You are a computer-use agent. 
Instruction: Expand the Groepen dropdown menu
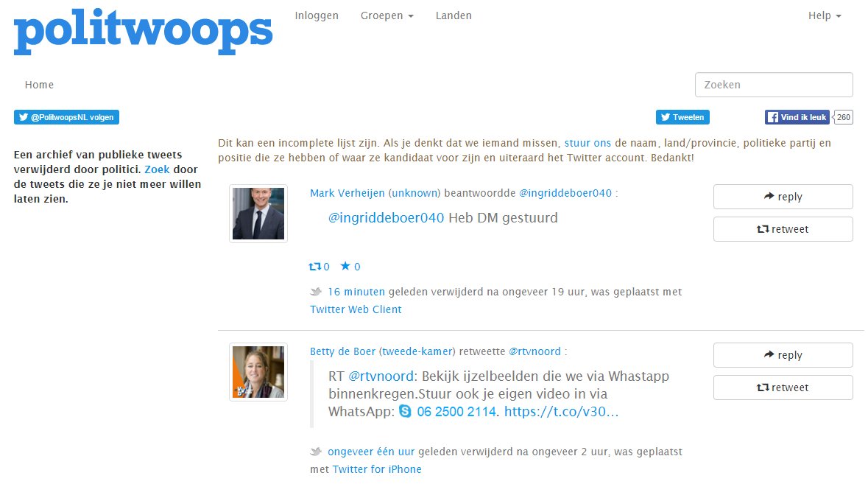(387, 15)
